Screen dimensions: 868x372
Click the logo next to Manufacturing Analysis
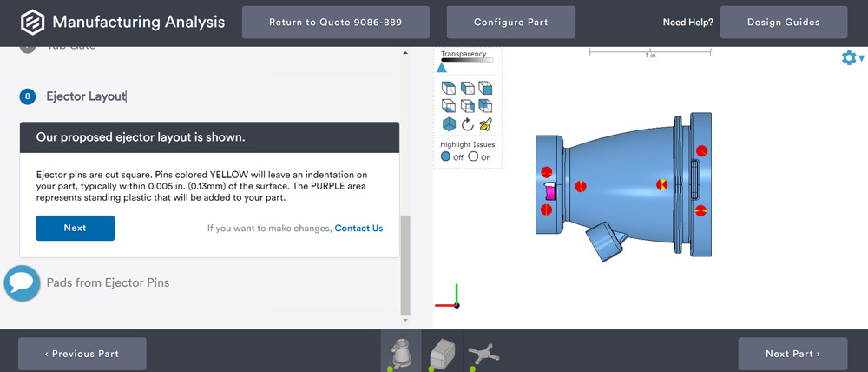click(32, 22)
